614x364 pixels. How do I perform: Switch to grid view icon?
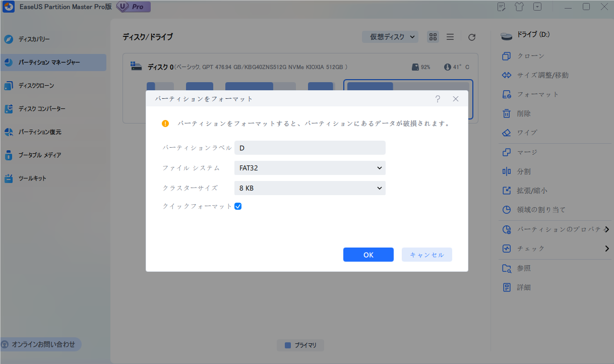[x=433, y=37]
